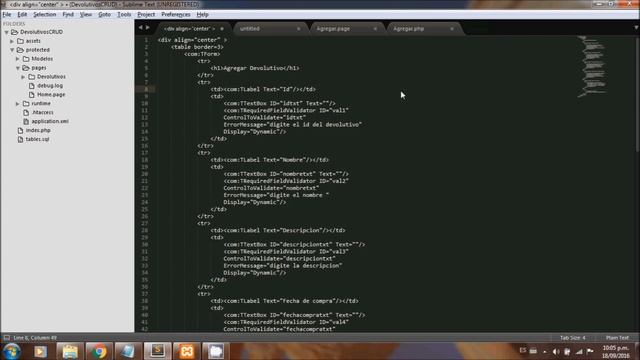Screen dimensions: 640x360
Task: Open .htaccess file in the sidebar
Action: tap(42, 113)
